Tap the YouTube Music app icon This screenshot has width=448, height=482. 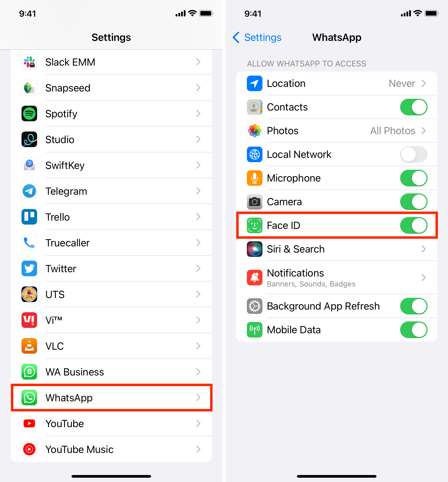coord(29,449)
